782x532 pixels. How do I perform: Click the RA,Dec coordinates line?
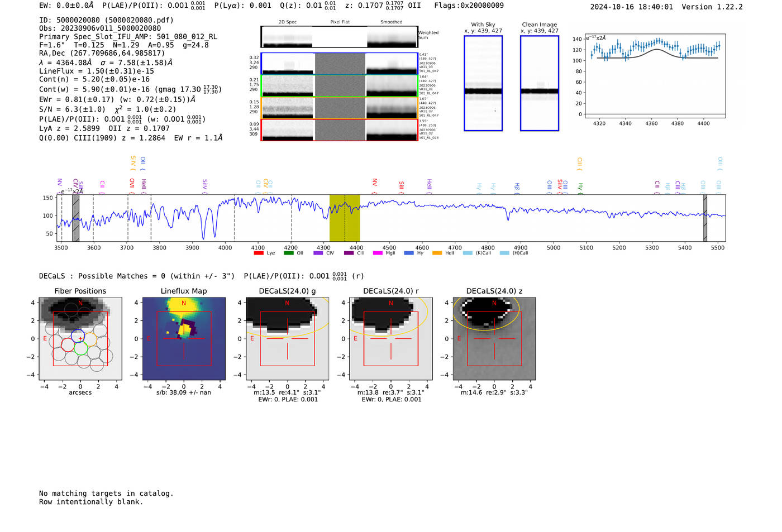click(102, 54)
